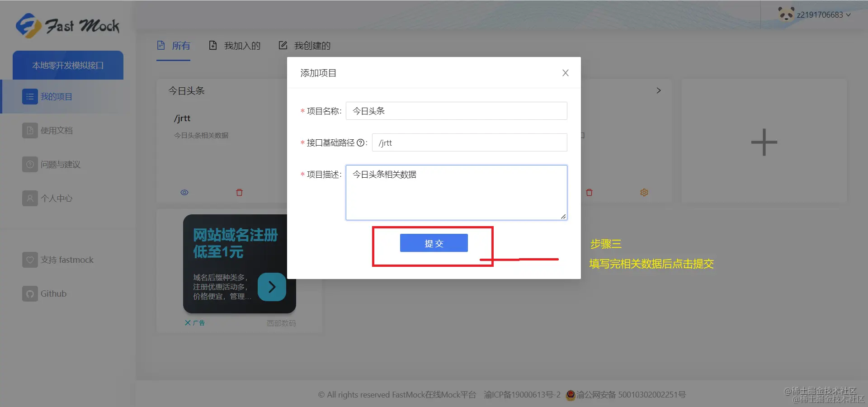Switch to the 我加入的 tab

click(x=235, y=46)
